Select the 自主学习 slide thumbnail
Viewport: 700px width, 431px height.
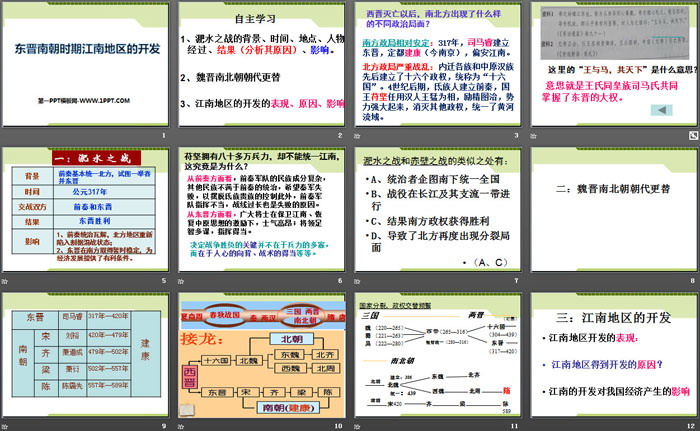(x=262, y=64)
